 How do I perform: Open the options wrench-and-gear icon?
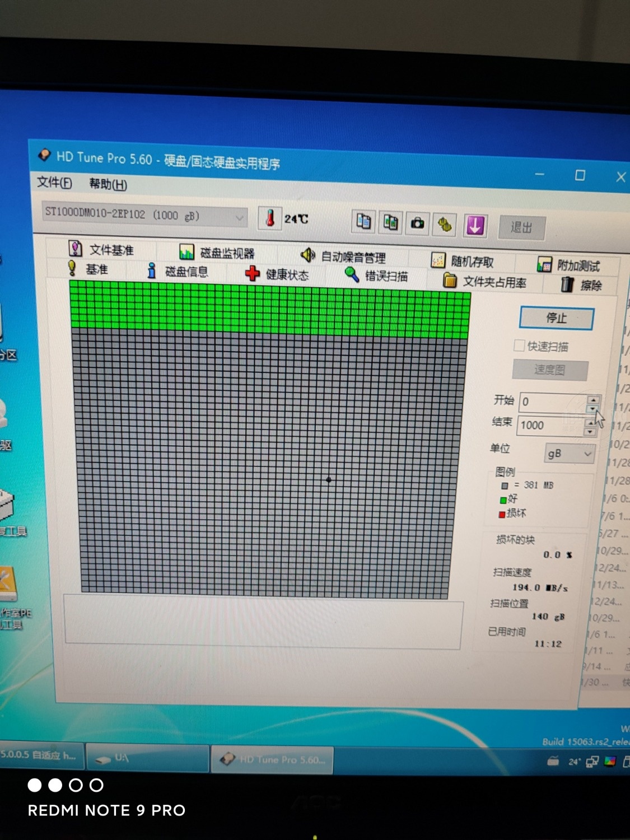click(445, 225)
